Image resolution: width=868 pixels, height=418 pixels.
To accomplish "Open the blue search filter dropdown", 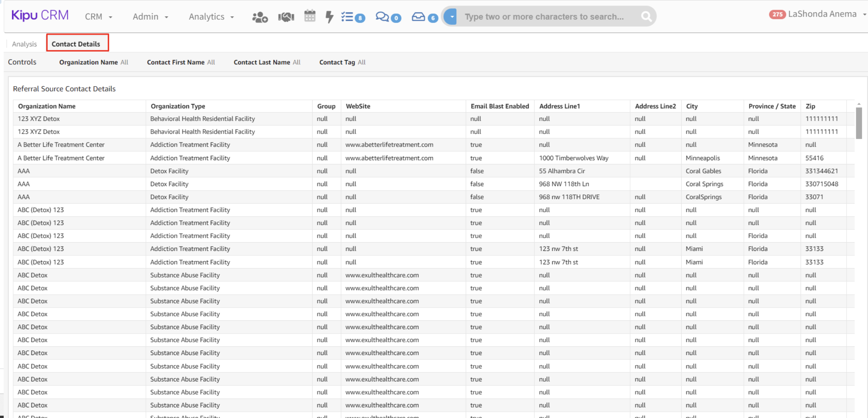I will 451,16.
